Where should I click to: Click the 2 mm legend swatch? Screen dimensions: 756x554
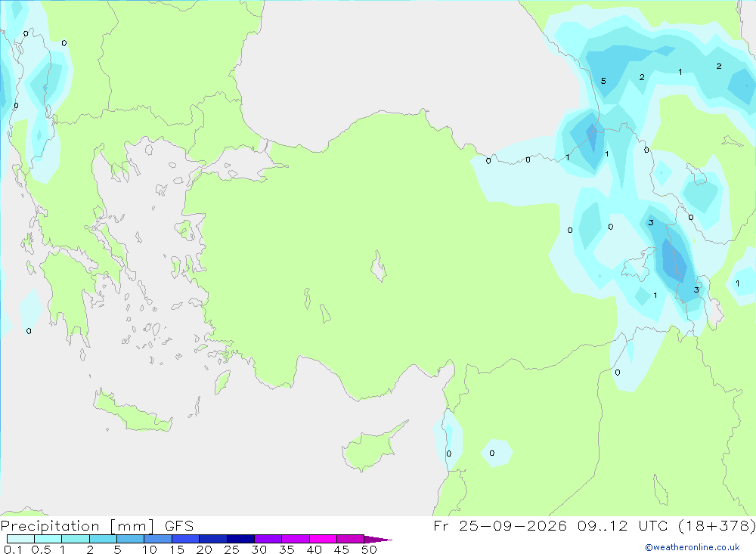point(103,539)
